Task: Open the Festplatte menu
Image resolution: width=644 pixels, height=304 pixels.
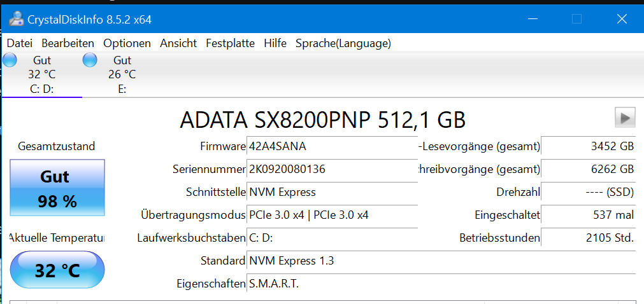Action: click(230, 43)
